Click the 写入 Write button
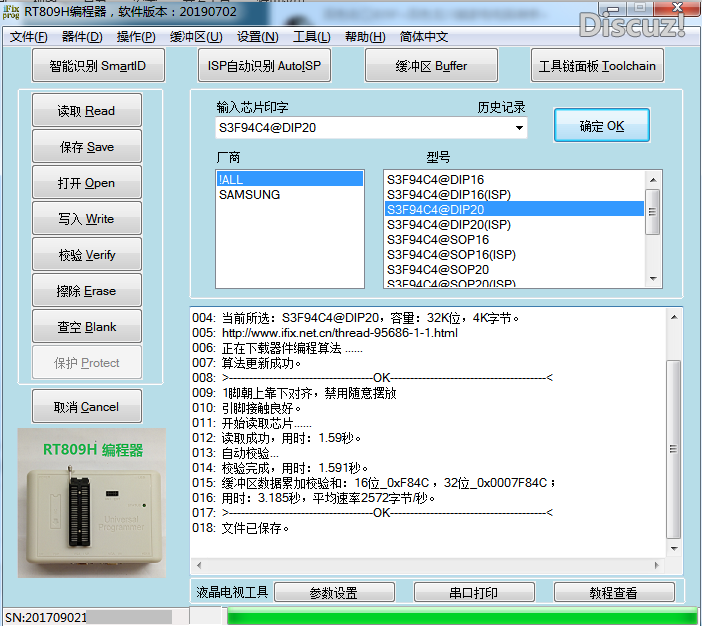The width and height of the screenshot is (702, 626). point(87,219)
